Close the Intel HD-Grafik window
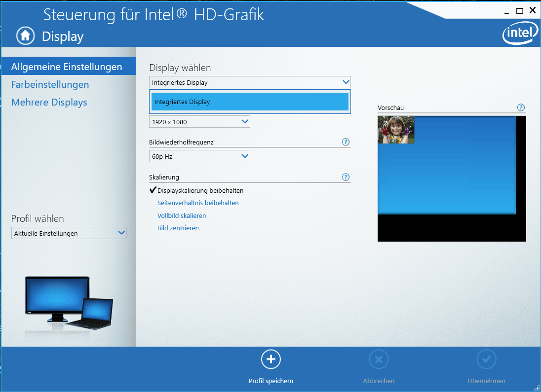Viewport: 541px width, 392px height. pos(533,11)
